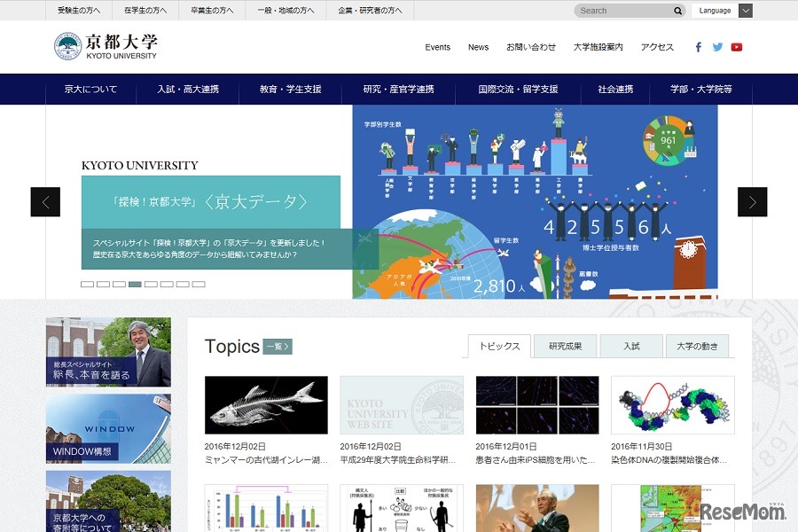Click 卒業生の方へ top link
The image size is (798, 532).
point(212,10)
